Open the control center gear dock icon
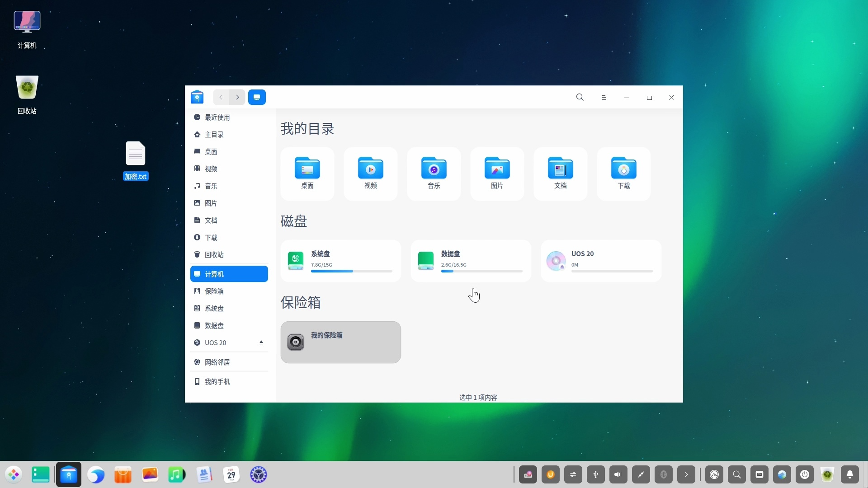The width and height of the screenshot is (868, 488). click(259, 475)
